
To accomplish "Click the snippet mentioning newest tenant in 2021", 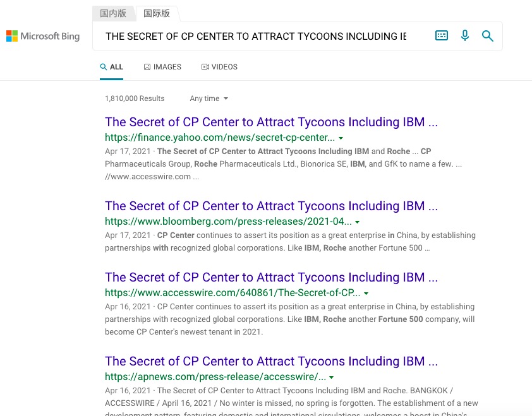I will [x=290, y=319].
